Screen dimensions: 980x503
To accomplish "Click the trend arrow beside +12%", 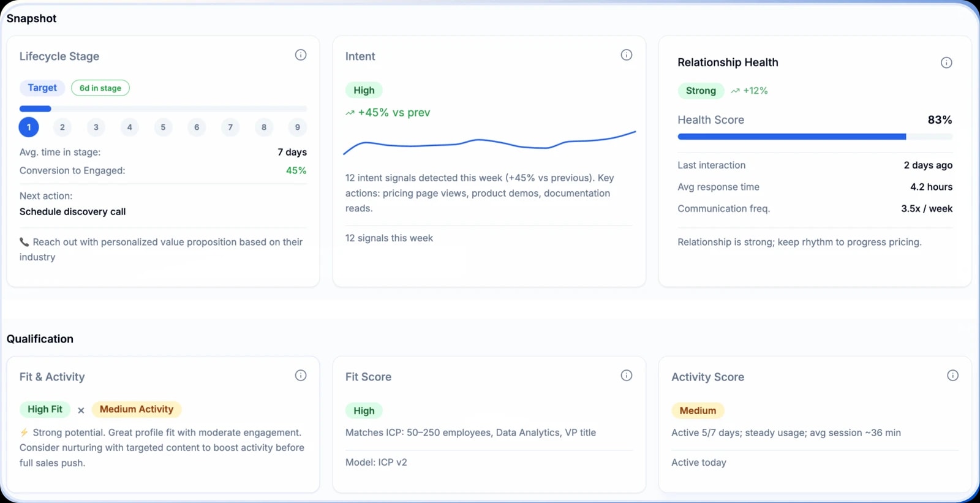I will (x=735, y=91).
